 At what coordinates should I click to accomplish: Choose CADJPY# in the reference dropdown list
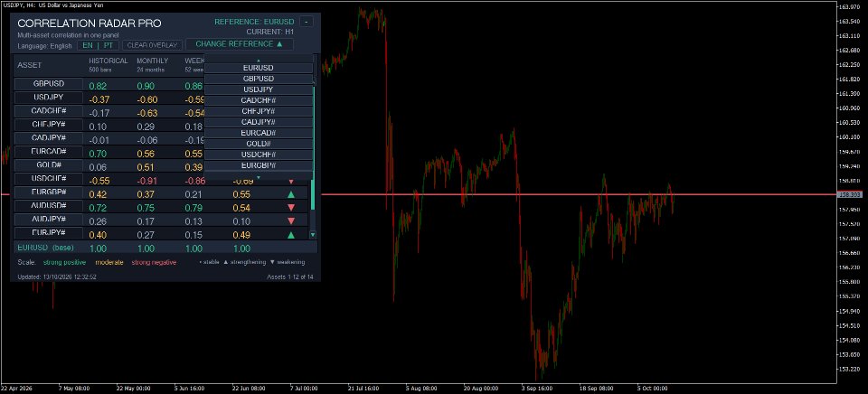pyautogui.click(x=259, y=122)
